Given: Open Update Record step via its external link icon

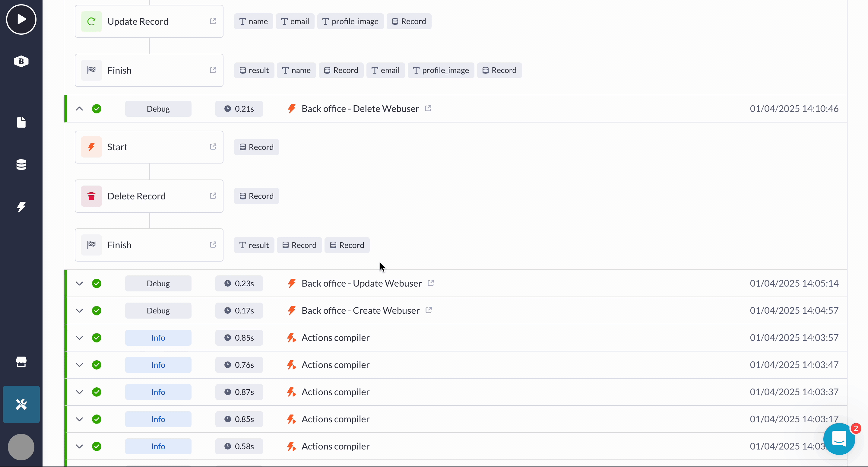Looking at the screenshot, I should point(213,21).
